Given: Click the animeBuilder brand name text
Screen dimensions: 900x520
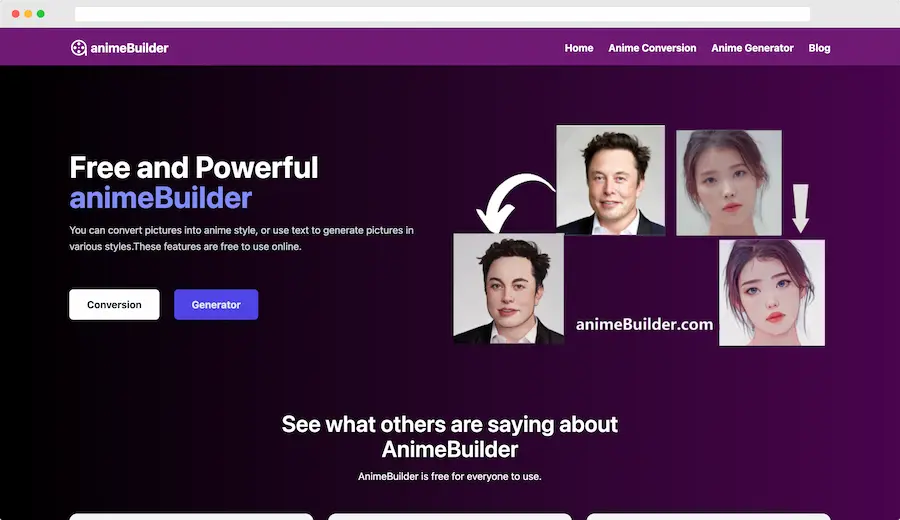Looking at the screenshot, I should [x=130, y=48].
